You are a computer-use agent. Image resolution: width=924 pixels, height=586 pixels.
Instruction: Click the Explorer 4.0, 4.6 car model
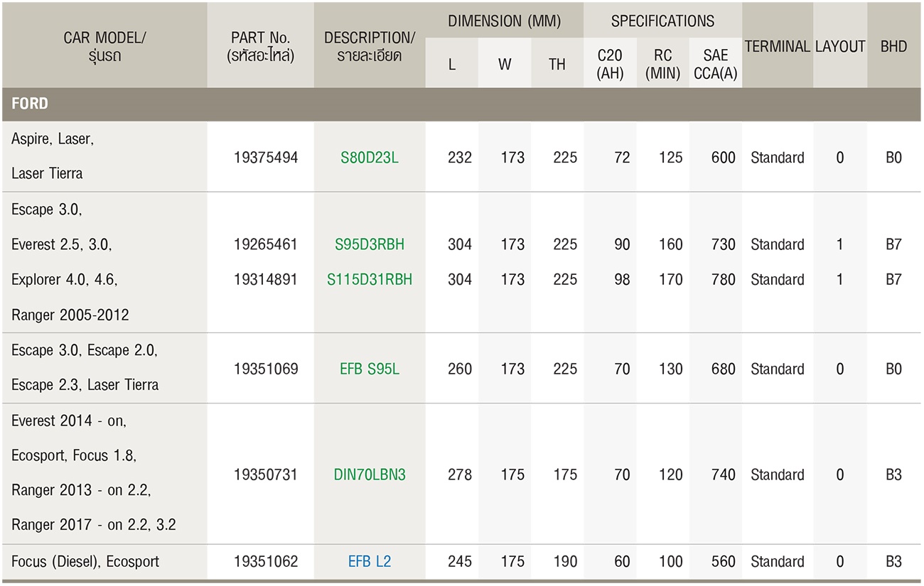click(x=65, y=280)
